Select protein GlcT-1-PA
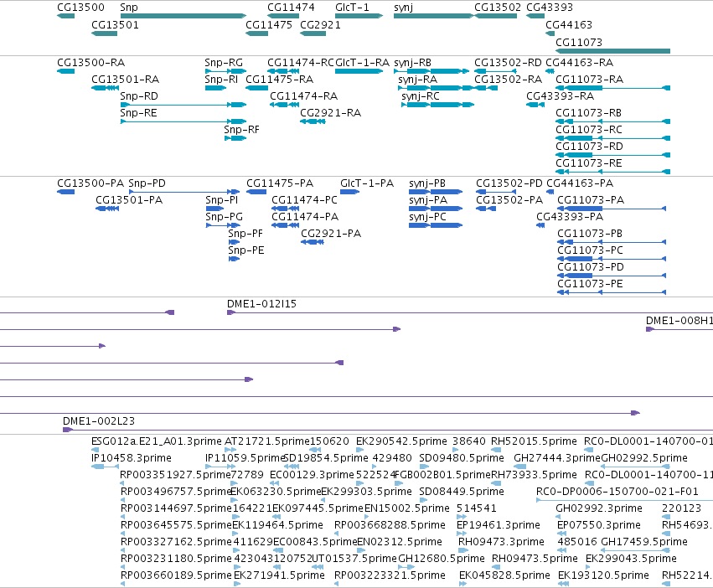 point(350,192)
